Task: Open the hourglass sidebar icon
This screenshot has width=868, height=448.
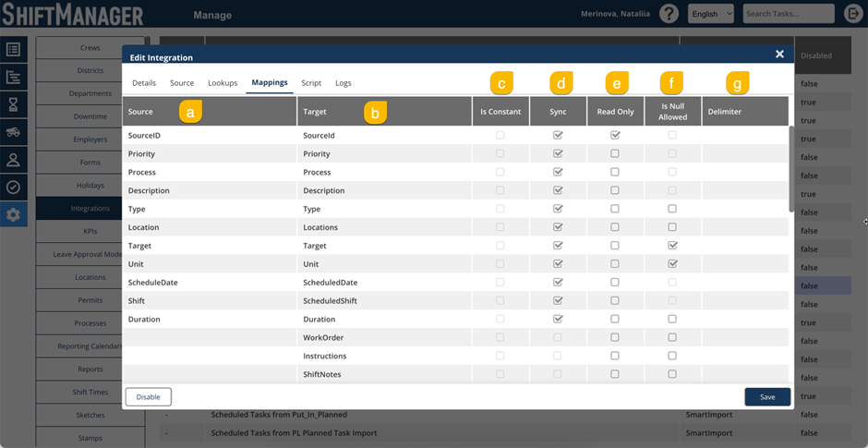Action: point(13,105)
